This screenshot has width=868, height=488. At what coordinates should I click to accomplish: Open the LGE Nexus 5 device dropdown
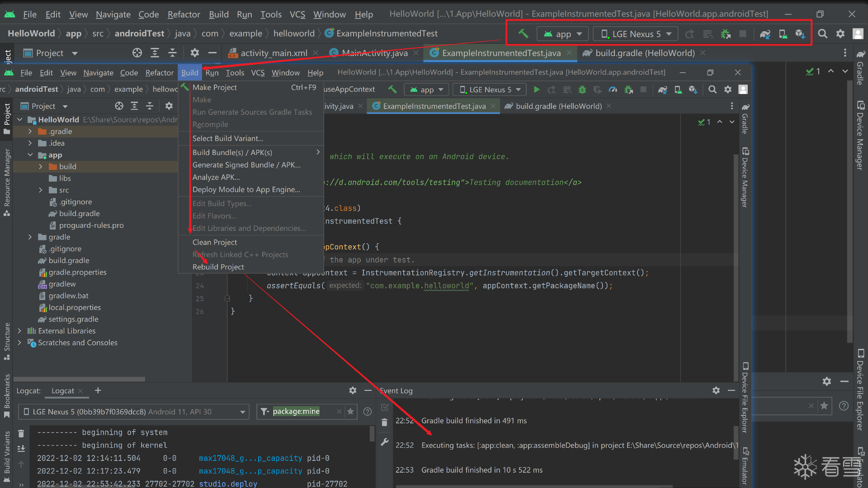(x=490, y=89)
